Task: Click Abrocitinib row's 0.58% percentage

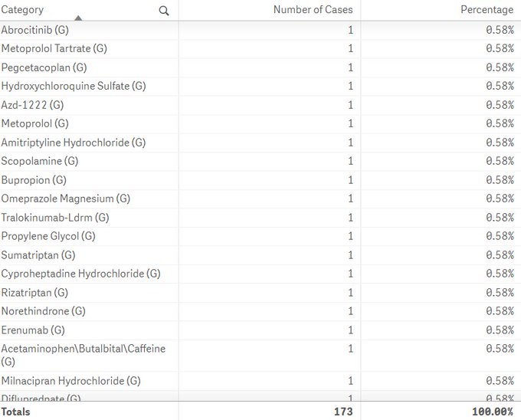Action: [x=500, y=30]
